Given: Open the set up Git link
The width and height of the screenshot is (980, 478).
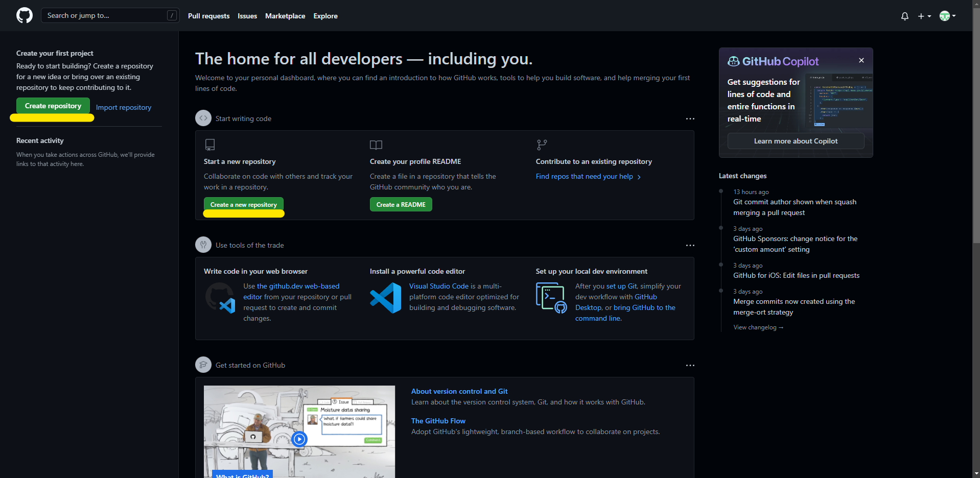Looking at the screenshot, I should (622, 286).
